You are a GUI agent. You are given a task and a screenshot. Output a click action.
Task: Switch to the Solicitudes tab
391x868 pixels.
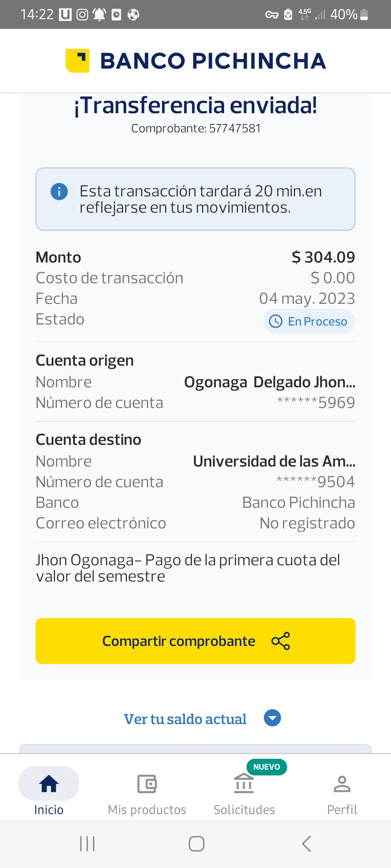click(244, 809)
